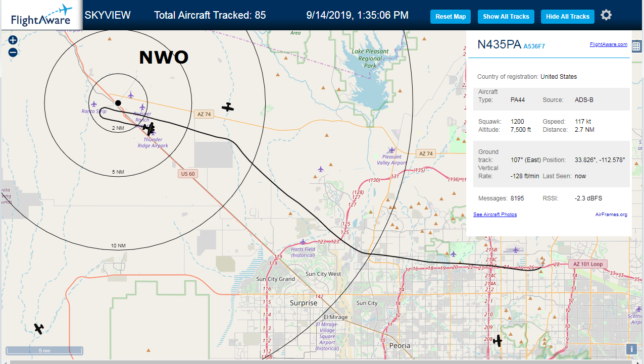The image size is (644, 364).
Task: Click the altitude value 7,500 ft
Action: [x=521, y=130]
